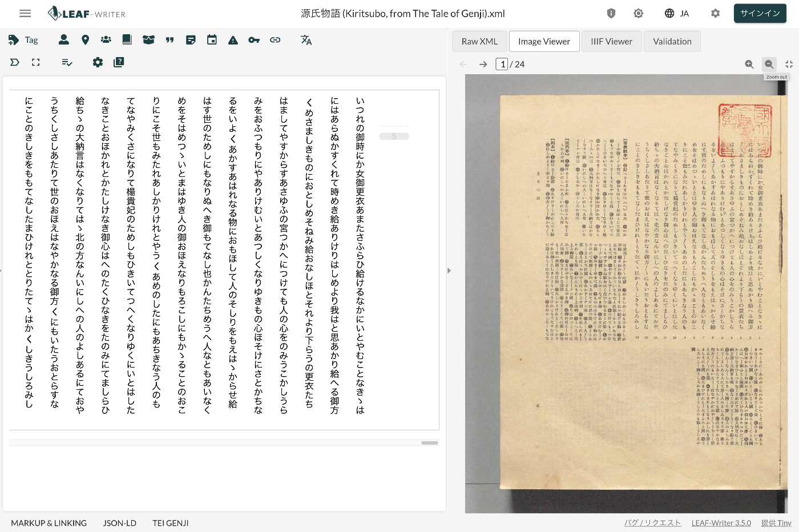Tag a title (book) entity

click(127, 39)
